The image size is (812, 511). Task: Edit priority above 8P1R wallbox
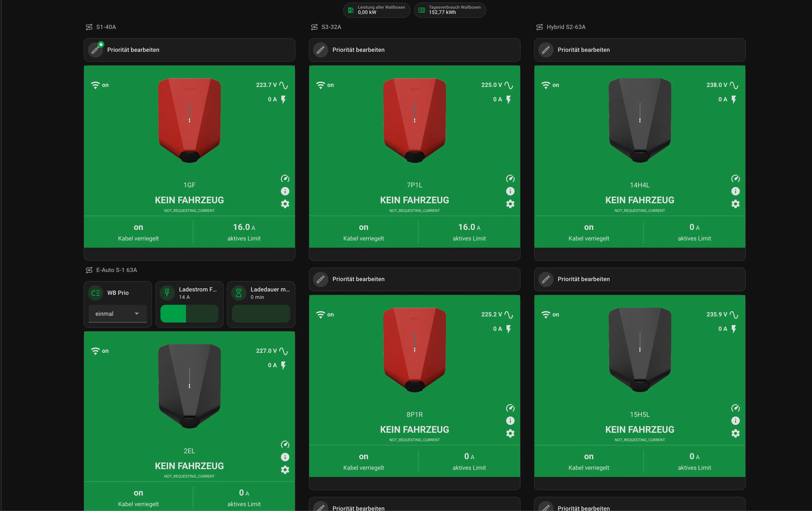[x=414, y=279]
